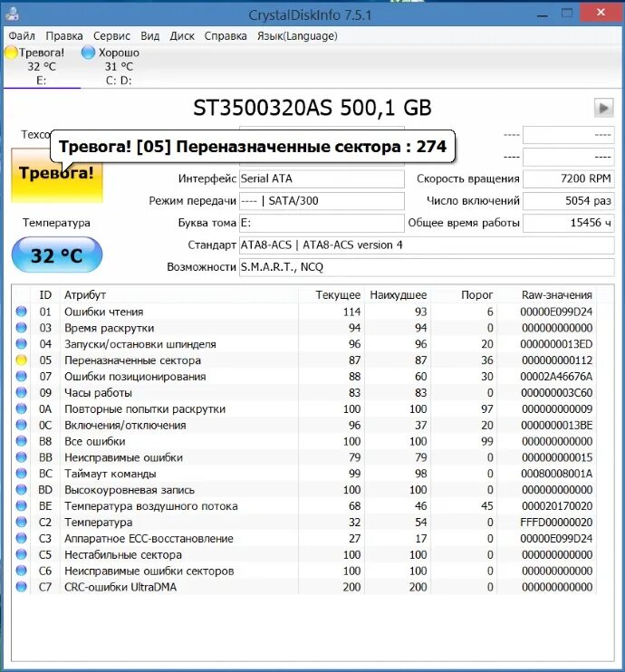Click the ID column header
The image size is (625, 672).
point(45,295)
